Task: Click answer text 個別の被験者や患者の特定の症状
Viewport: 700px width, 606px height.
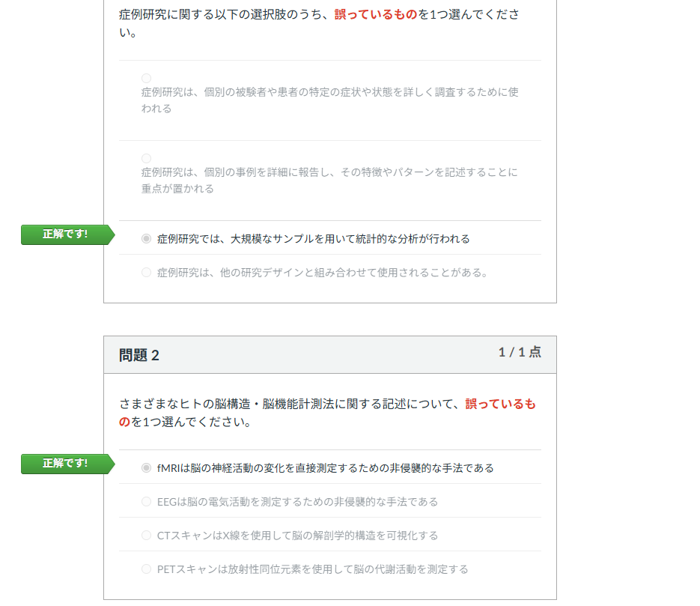Action: 329,100
